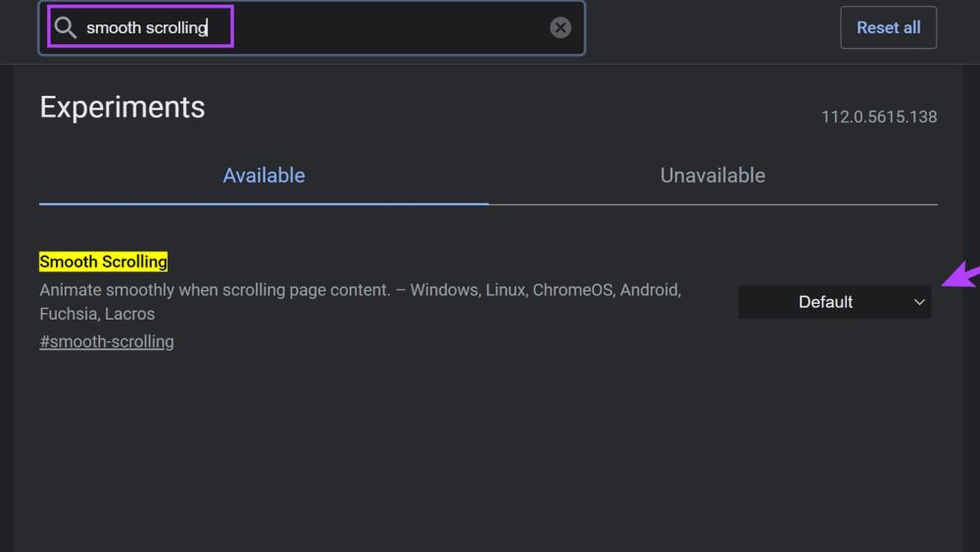Click the chevron arrow on Default dropdown
The image size is (980, 552).
918,302
